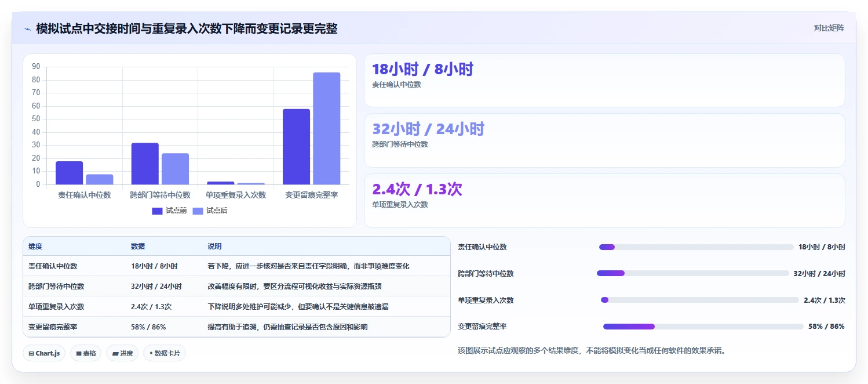
Task: Click the Chart.js tag chip
Action: (x=44, y=353)
